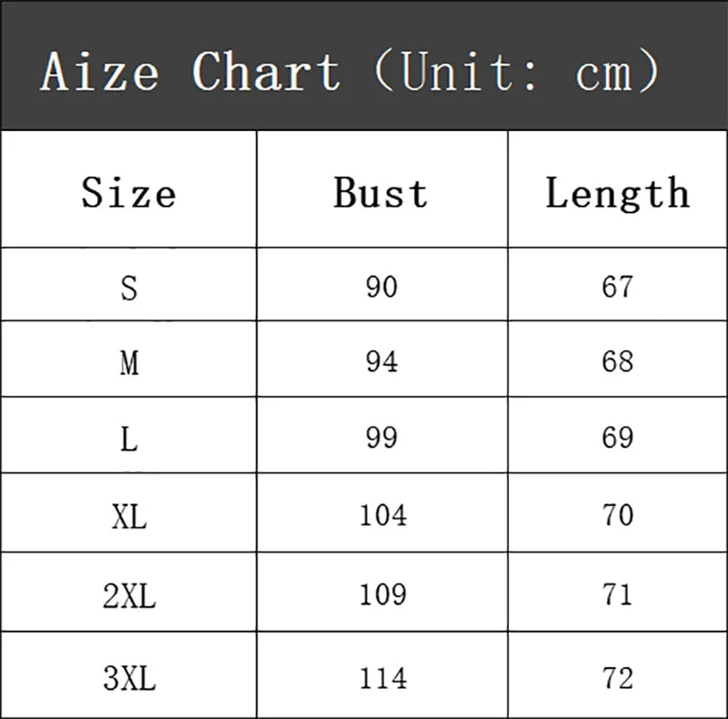
Task: Click bust value 114
Action: pyautogui.click(x=382, y=678)
